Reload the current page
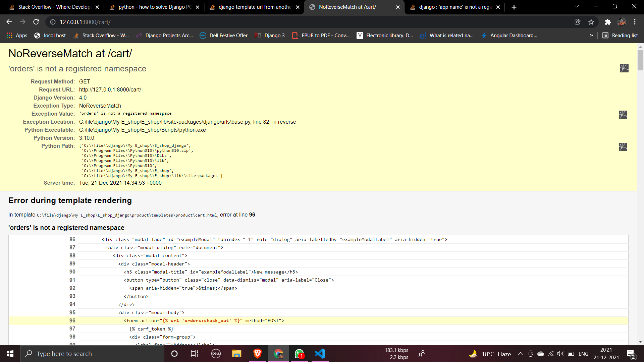 (36, 22)
